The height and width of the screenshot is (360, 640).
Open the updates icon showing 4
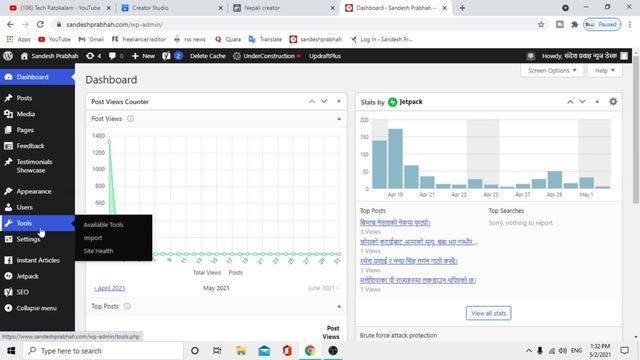pos(93,56)
